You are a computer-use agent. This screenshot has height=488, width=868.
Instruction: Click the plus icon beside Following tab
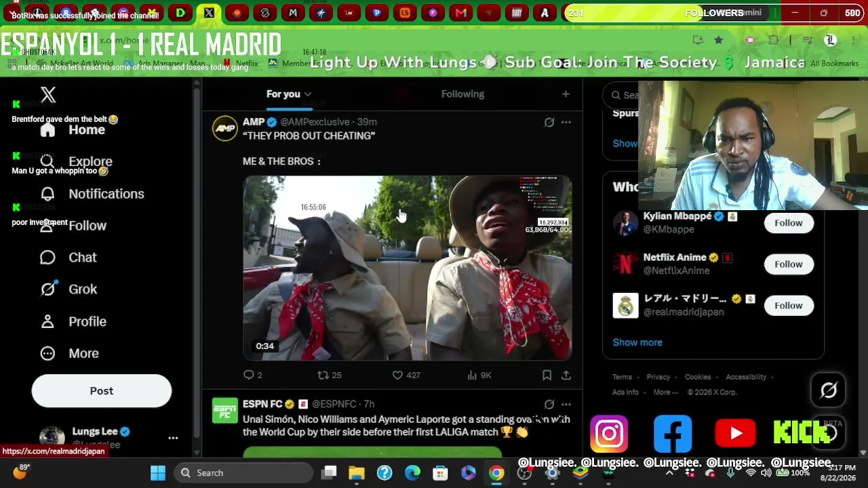pos(566,94)
